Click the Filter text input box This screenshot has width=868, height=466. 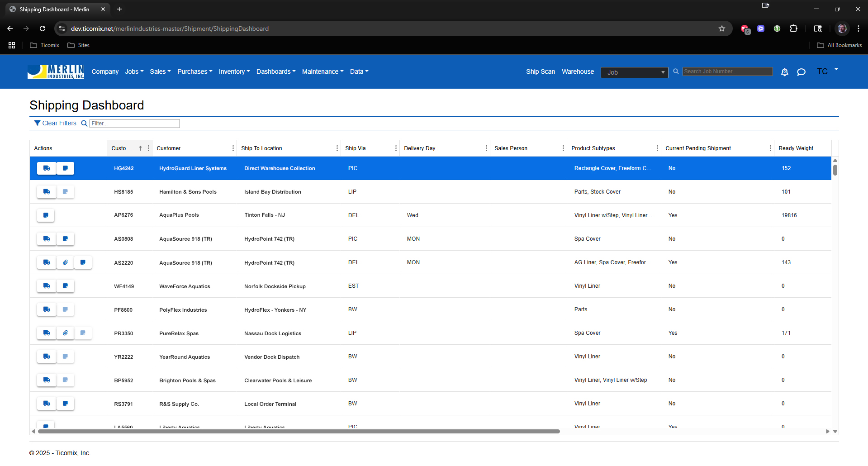134,124
